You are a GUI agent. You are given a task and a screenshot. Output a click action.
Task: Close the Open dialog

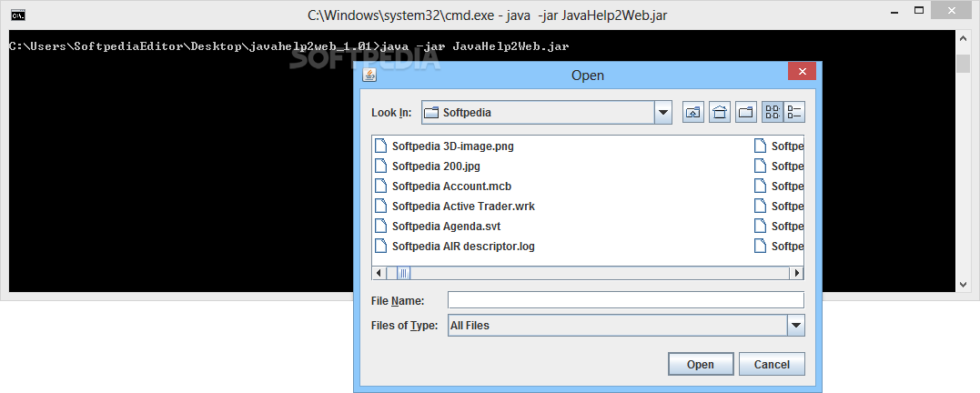(802, 71)
